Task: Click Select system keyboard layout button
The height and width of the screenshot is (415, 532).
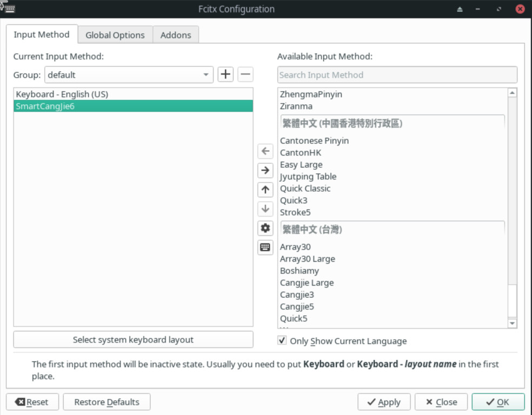Action: (x=133, y=340)
